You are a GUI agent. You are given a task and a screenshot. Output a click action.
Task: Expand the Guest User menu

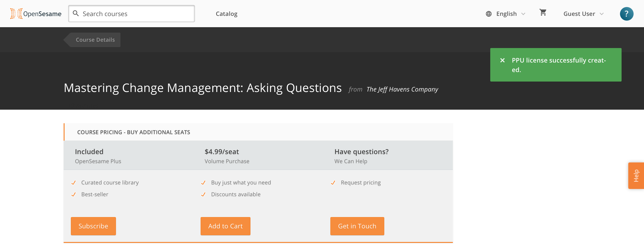pos(584,14)
